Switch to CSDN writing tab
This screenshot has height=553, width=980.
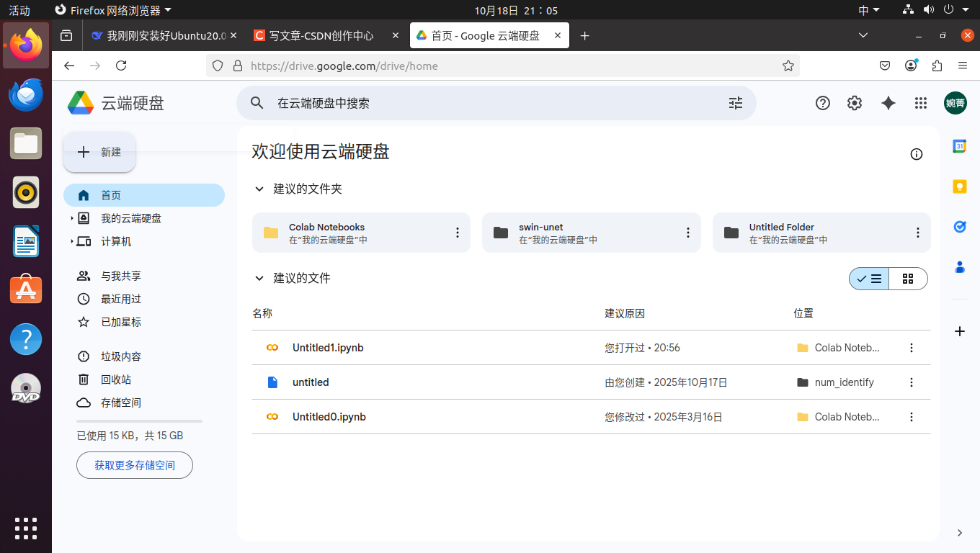click(328, 35)
